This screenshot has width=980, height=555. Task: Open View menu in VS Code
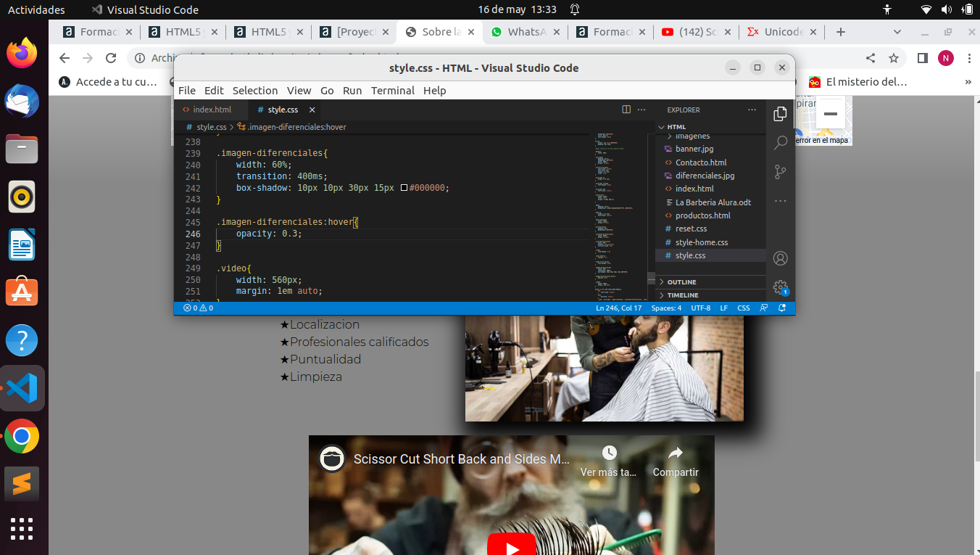point(299,91)
